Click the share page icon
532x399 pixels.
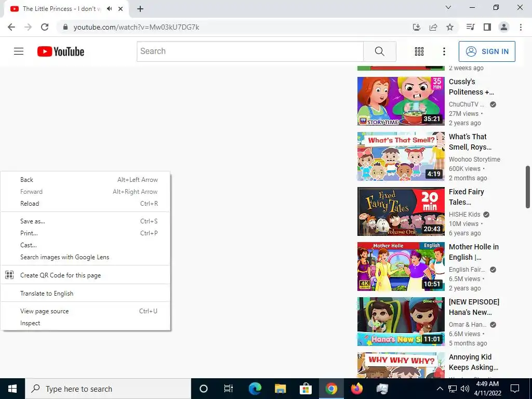433,27
